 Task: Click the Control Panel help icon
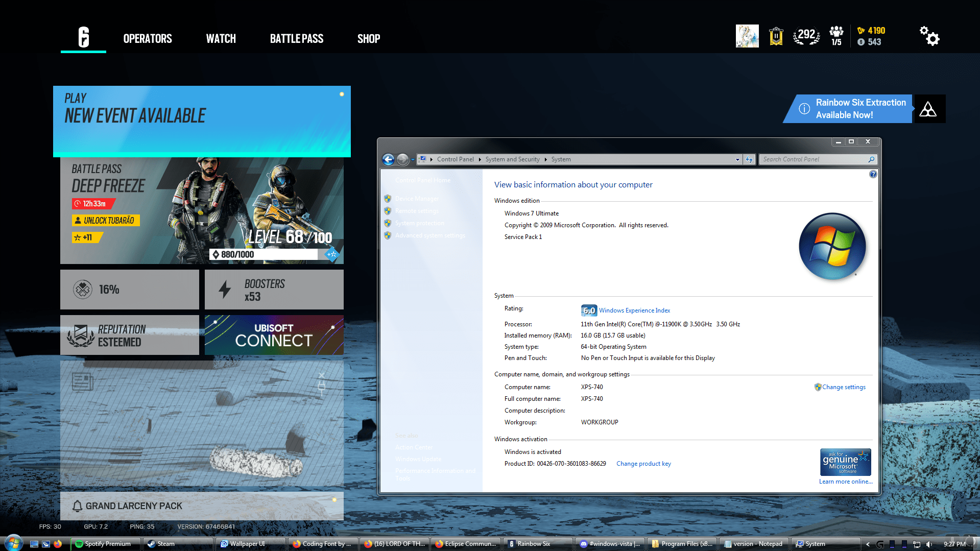tap(873, 175)
